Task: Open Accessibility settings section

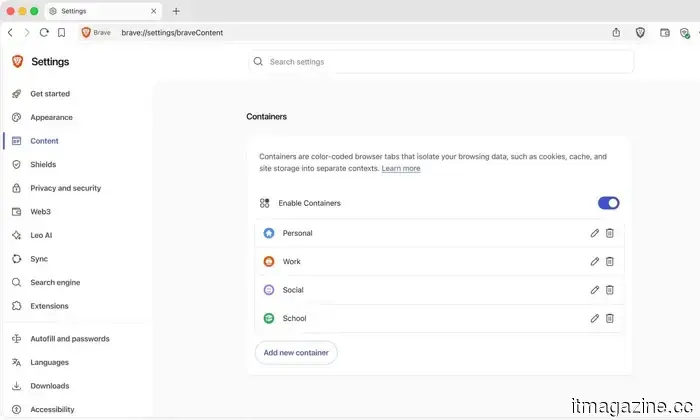Action: pyautogui.click(x=52, y=409)
